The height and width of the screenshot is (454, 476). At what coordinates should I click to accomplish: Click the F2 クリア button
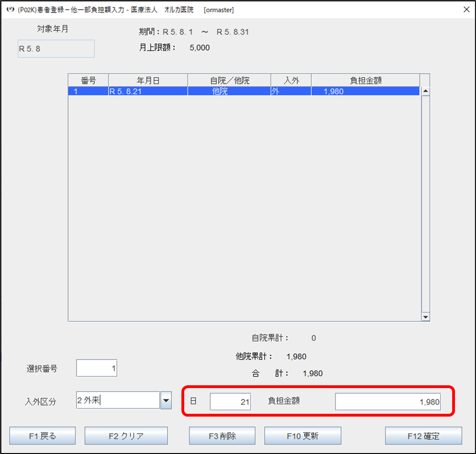coord(126,436)
